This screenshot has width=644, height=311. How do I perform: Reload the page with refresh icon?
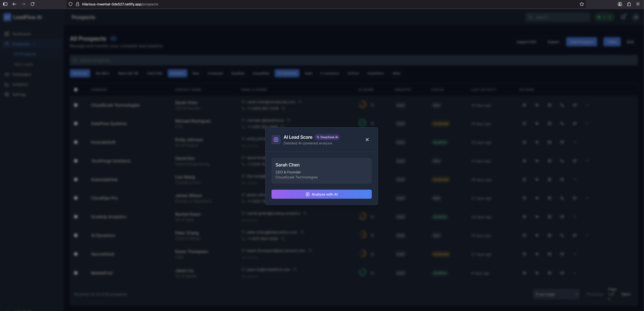tap(32, 4)
